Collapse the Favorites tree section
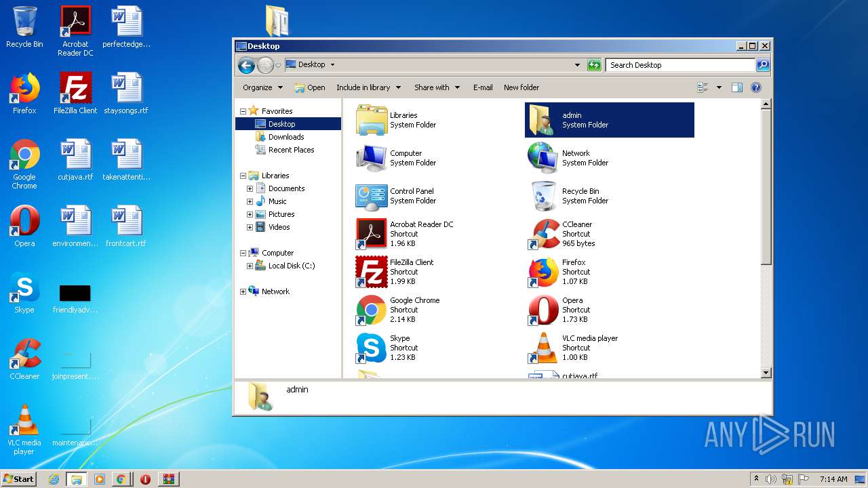Screen dimensions: 868x488 coord(243,111)
